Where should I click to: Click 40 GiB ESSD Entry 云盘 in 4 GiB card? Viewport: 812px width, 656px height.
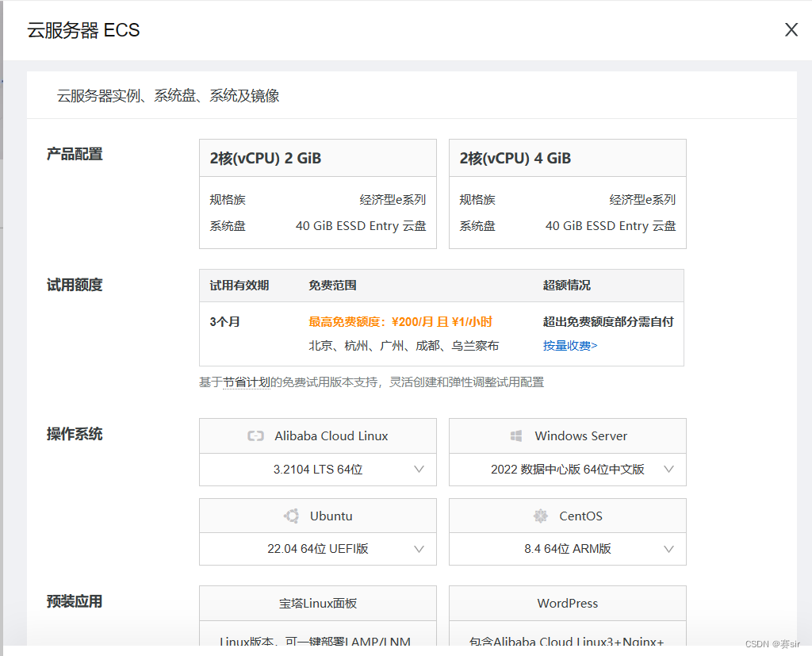point(611,226)
